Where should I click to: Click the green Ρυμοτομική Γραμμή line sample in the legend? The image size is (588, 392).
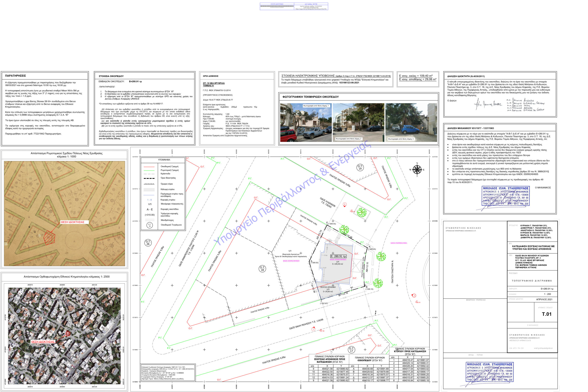(x=149, y=170)
